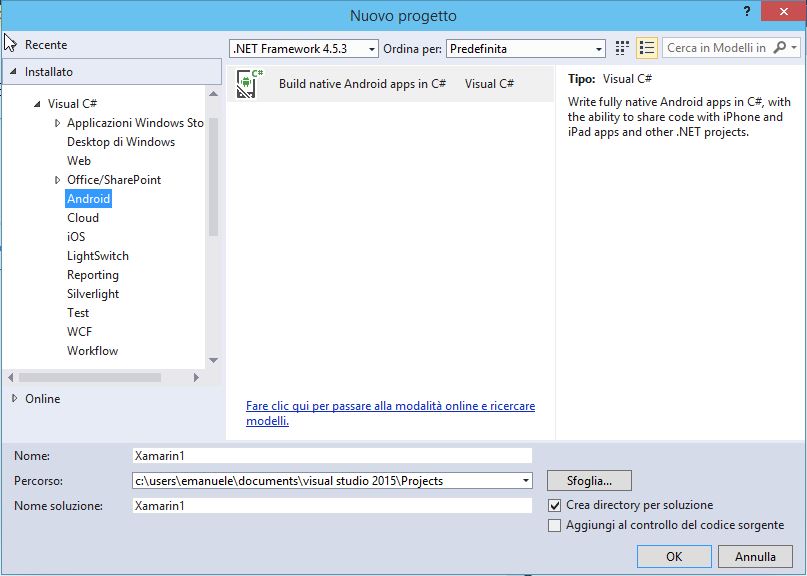The width and height of the screenshot is (807, 576).
Task: Click the search magnifier icon
Action: point(780,48)
